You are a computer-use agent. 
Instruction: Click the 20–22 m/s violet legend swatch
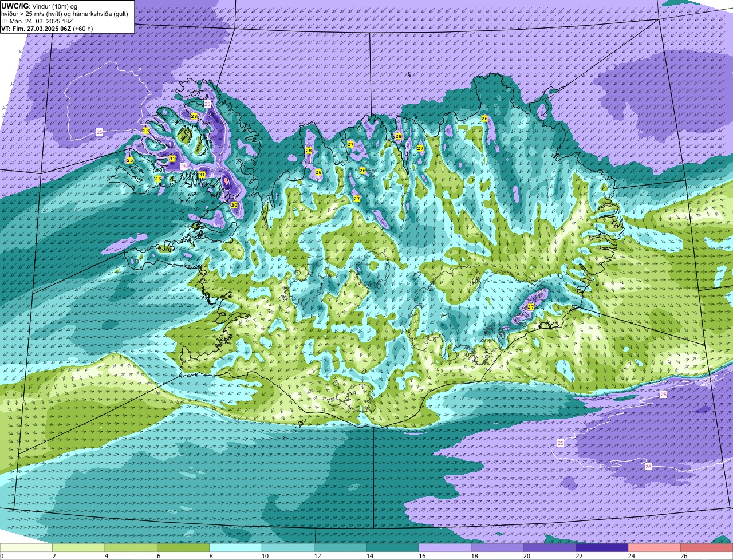click(550, 548)
